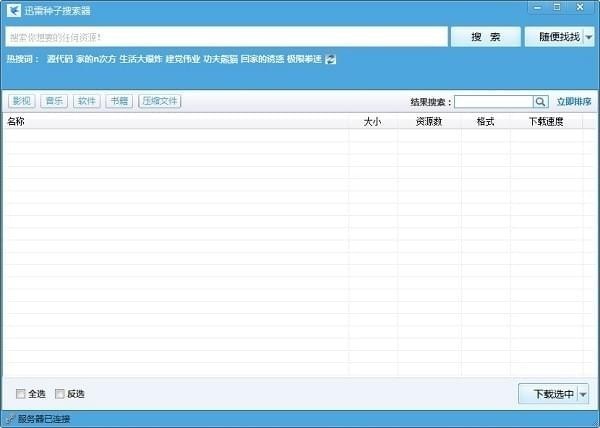This screenshot has height=428, width=600.
Task: Expand the 下载选中 dropdown arrow
Action: coord(583,394)
